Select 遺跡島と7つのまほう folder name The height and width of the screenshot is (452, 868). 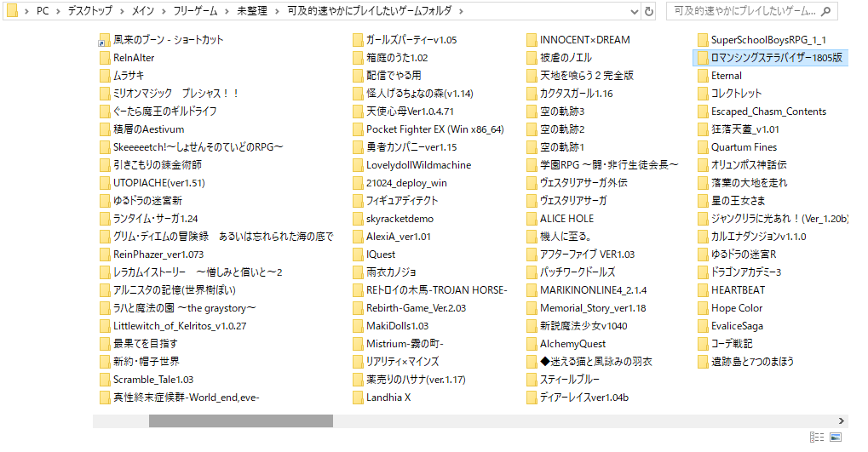(752, 362)
